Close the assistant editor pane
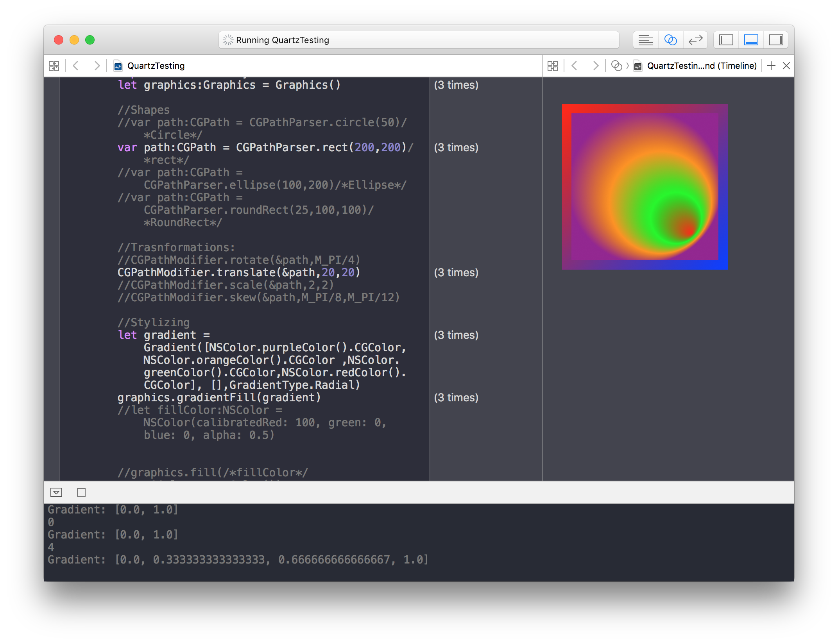The width and height of the screenshot is (838, 644). coord(786,66)
